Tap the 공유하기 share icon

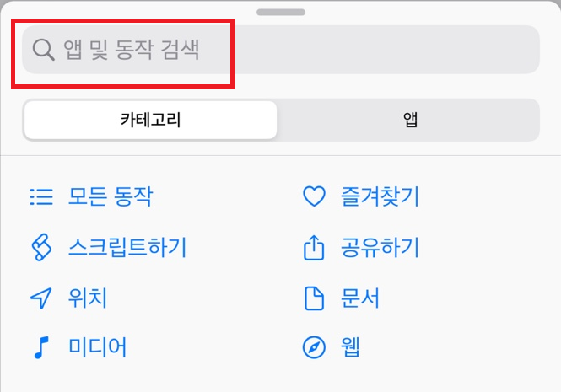(314, 248)
